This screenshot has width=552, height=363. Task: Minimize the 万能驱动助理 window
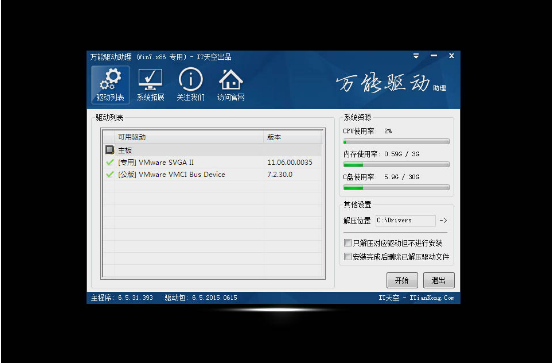click(434, 56)
